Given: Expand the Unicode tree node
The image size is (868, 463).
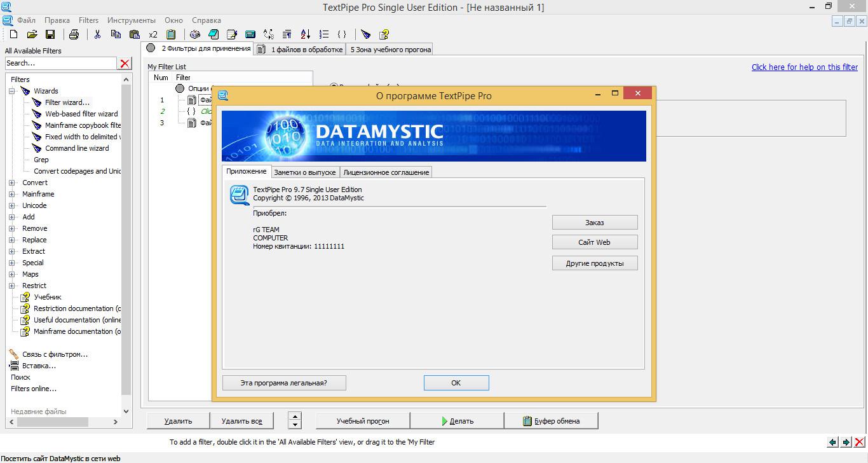Looking at the screenshot, I should (x=12, y=205).
